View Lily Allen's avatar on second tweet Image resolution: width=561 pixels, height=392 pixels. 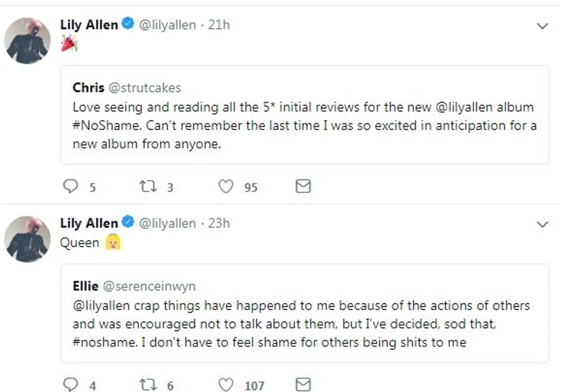[27, 239]
